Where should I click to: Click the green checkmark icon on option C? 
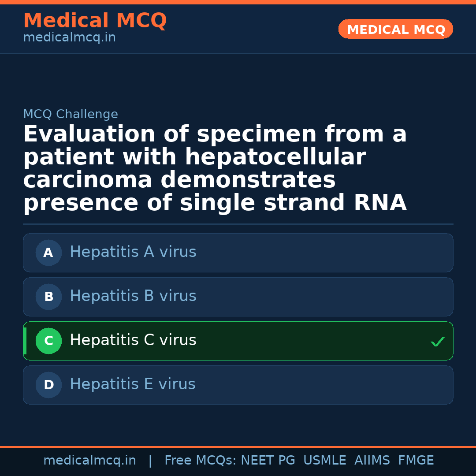click(x=437, y=342)
